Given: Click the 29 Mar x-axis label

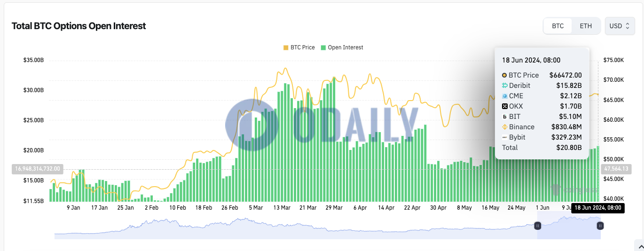Looking at the screenshot, I should 334,207.
